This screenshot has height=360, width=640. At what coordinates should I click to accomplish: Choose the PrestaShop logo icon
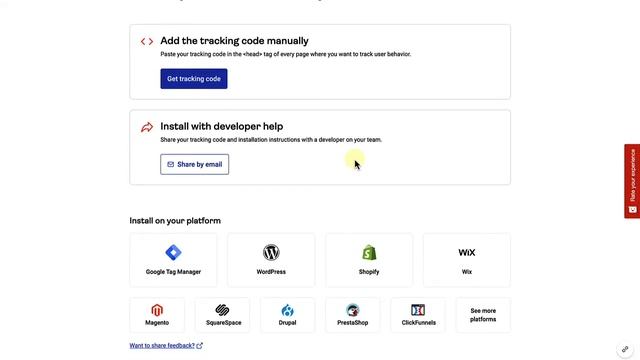(x=353, y=310)
